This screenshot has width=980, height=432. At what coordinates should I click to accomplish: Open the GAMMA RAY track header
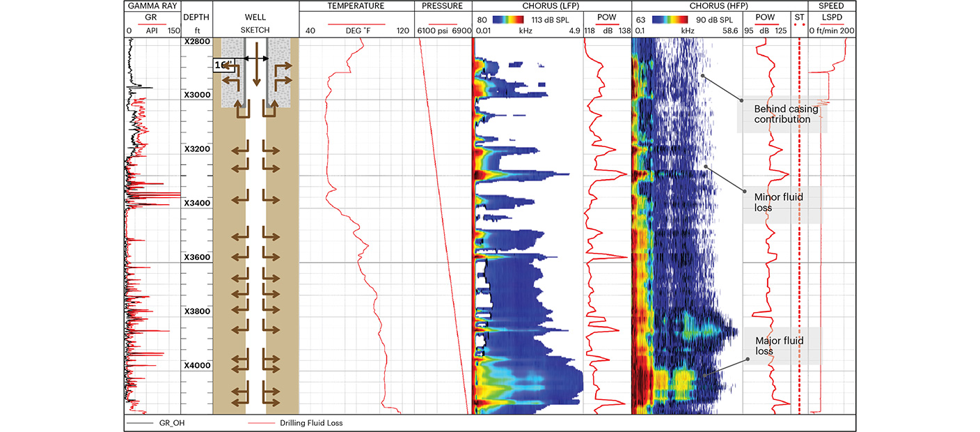pyautogui.click(x=152, y=6)
